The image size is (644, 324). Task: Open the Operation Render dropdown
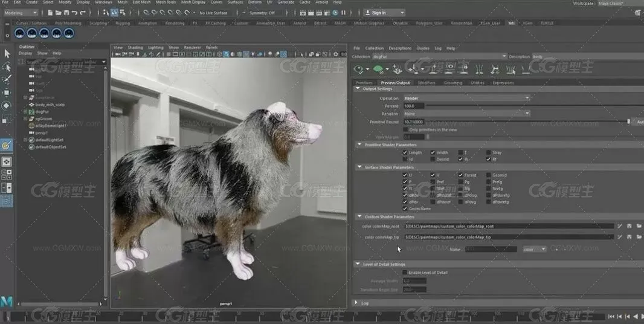click(x=466, y=99)
